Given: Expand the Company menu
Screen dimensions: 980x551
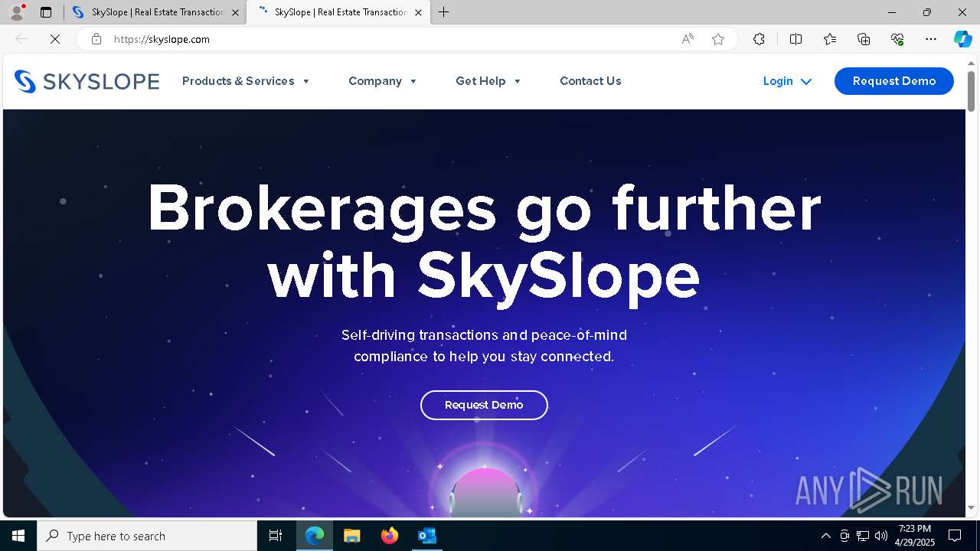Looking at the screenshot, I should pos(383,81).
